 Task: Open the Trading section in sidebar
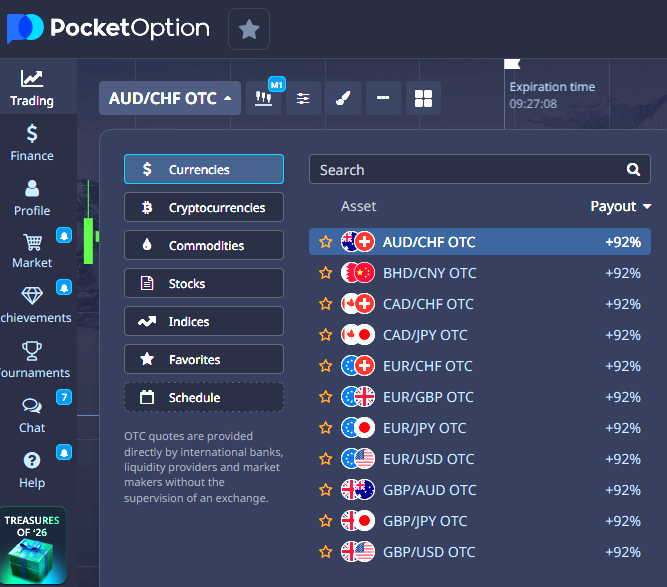32,88
